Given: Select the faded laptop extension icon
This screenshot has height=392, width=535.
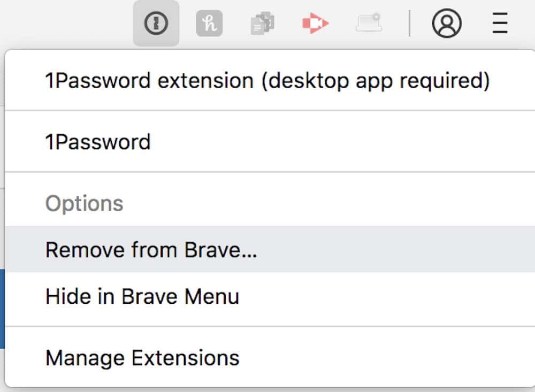Looking at the screenshot, I should [x=369, y=24].
